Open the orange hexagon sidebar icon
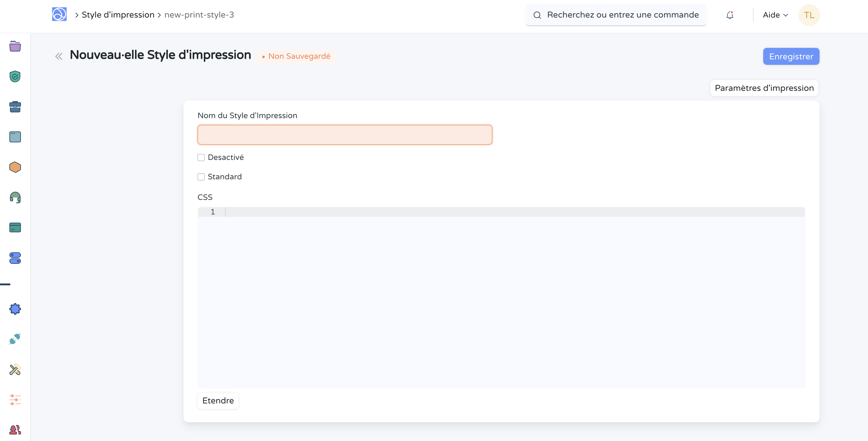 [x=15, y=167]
